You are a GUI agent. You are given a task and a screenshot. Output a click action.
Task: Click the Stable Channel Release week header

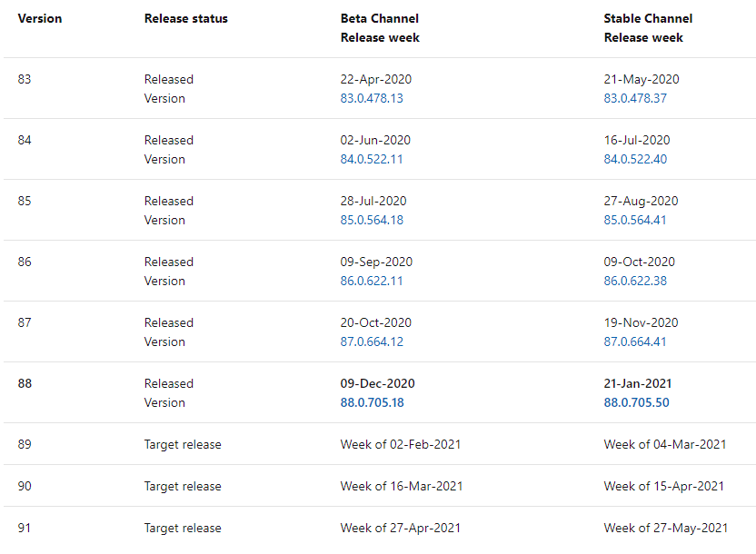tap(648, 27)
